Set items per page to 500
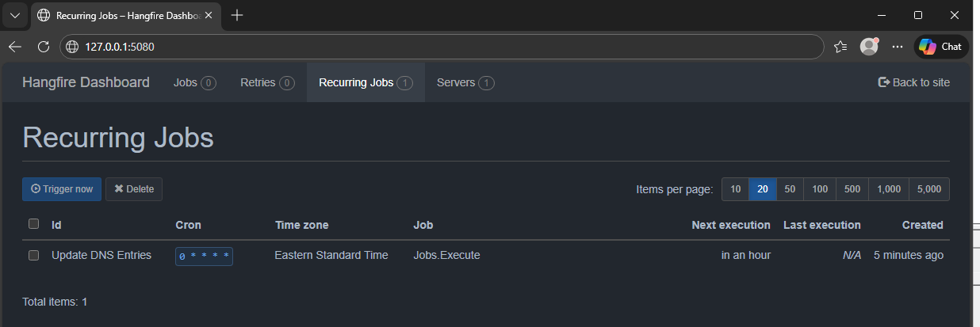This screenshot has width=980, height=327. click(x=852, y=189)
